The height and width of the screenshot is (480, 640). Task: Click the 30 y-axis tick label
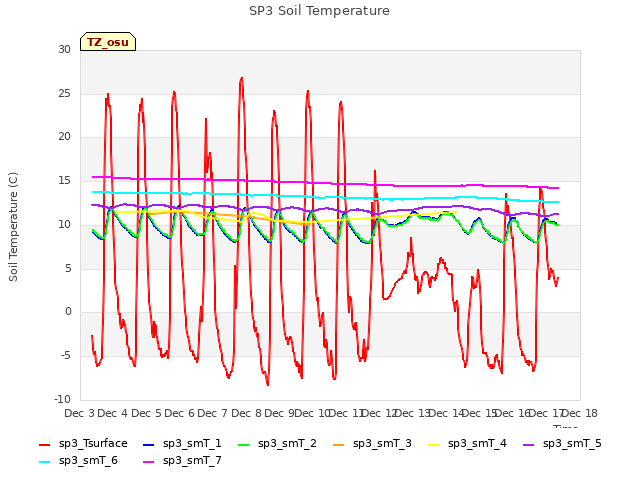click(x=64, y=49)
